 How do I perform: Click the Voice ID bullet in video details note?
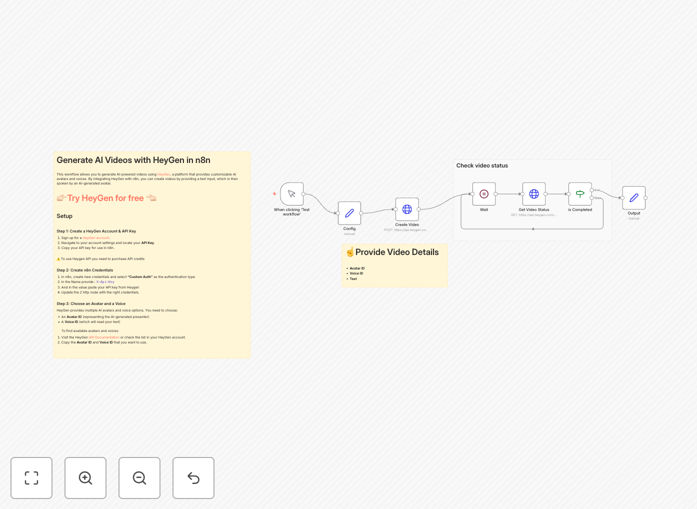[x=355, y=273]
